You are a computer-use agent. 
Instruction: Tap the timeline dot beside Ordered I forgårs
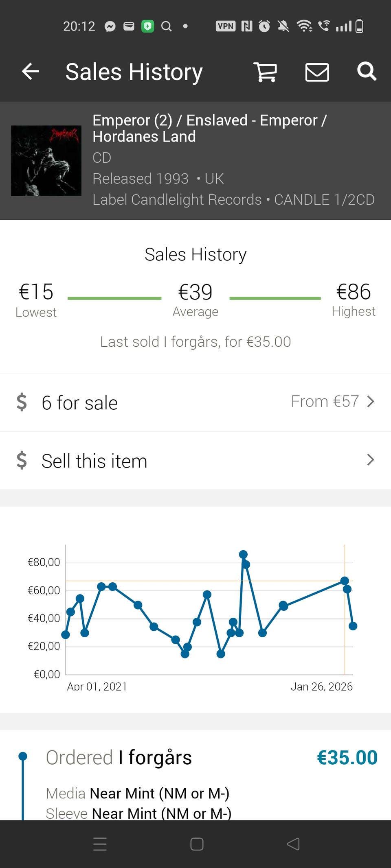point(23,756)
